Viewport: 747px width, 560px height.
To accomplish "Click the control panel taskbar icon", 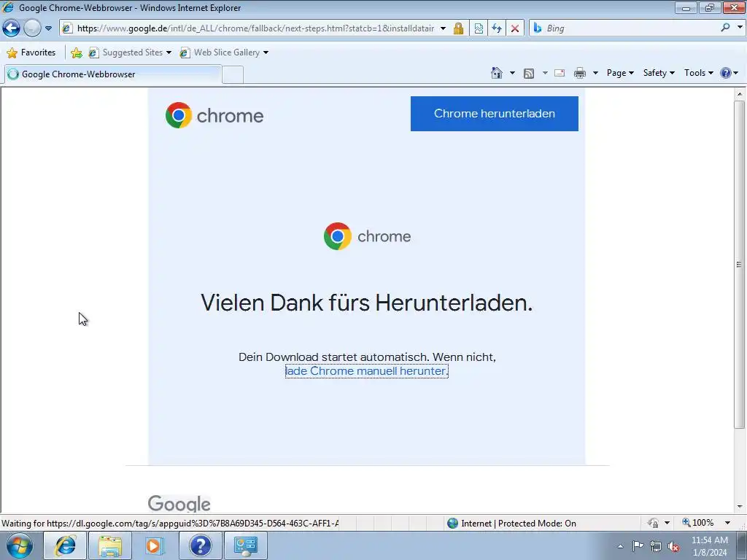I will (x=245, y=545).
